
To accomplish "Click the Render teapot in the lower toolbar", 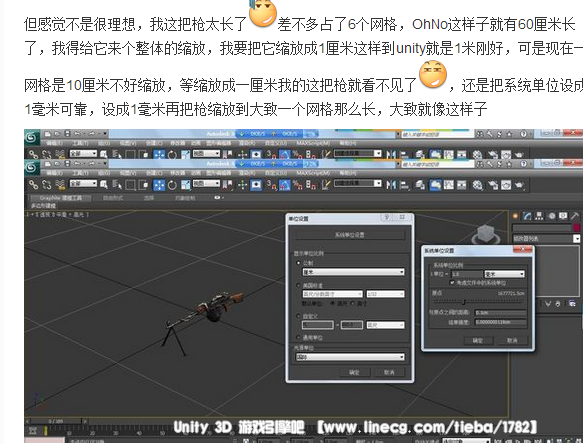I will click(519, 184).
